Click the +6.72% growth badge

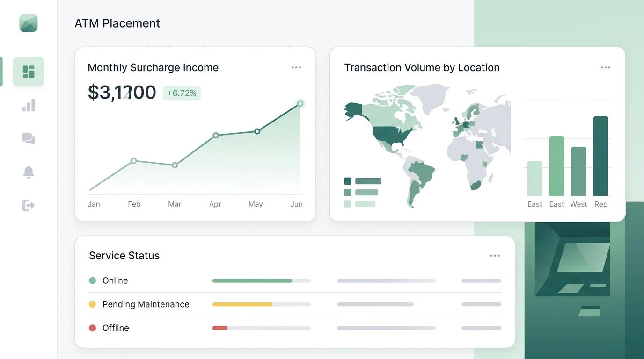182,93
